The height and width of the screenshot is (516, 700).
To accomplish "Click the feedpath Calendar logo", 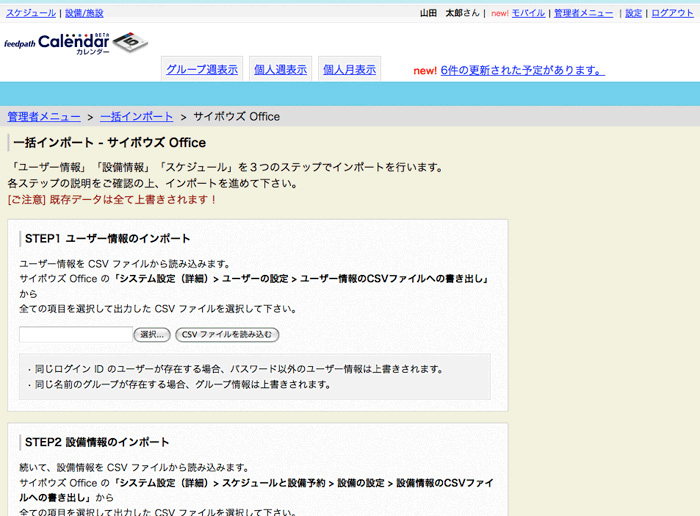I will coord(76,43).
